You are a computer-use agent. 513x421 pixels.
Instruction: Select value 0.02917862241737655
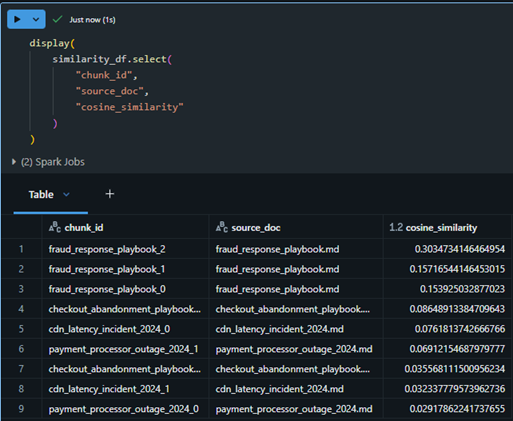point(457,409)
